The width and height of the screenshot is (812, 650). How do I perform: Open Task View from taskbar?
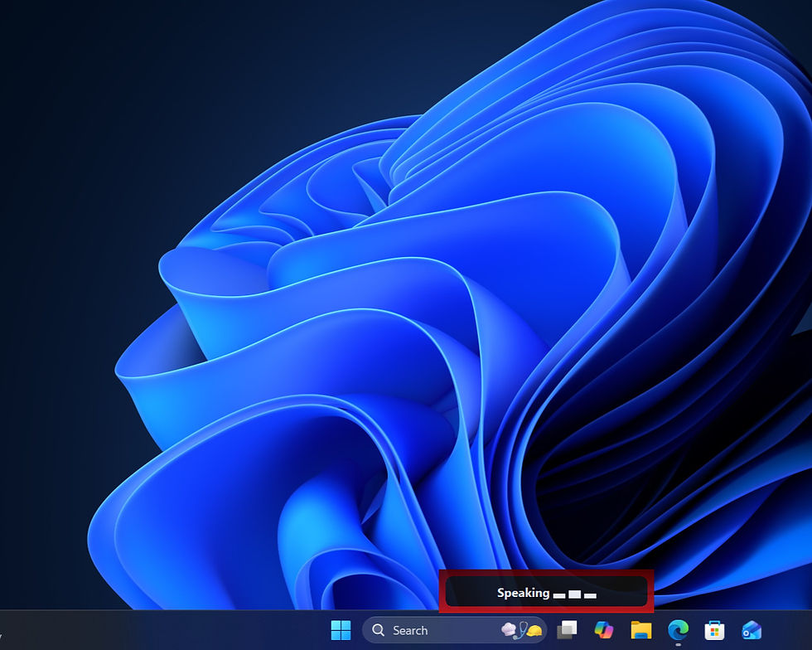(x=567, y=630)
